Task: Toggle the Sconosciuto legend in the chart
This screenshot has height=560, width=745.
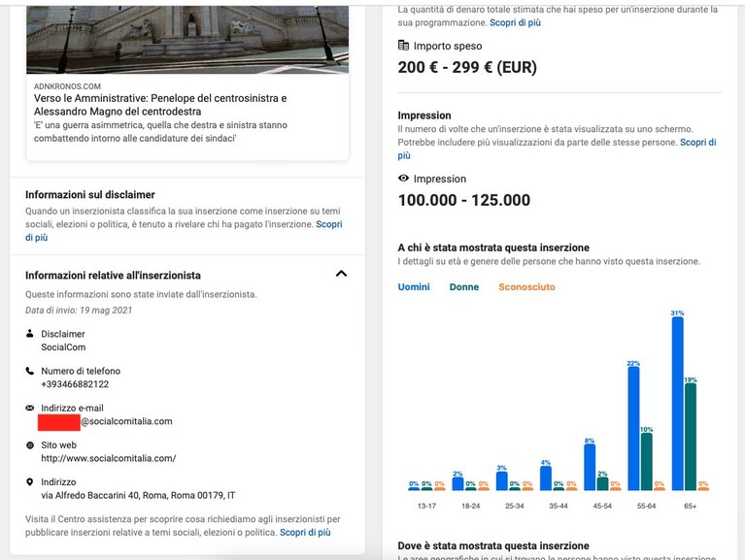Action: (526, 287)
